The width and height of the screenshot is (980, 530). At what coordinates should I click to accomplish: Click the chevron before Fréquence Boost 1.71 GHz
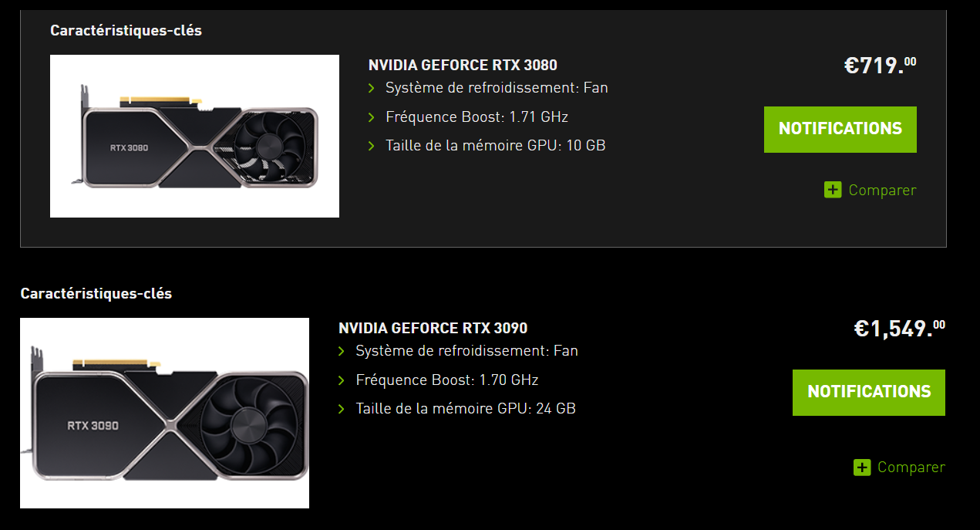pyautogui.click(x=372, y=117)
